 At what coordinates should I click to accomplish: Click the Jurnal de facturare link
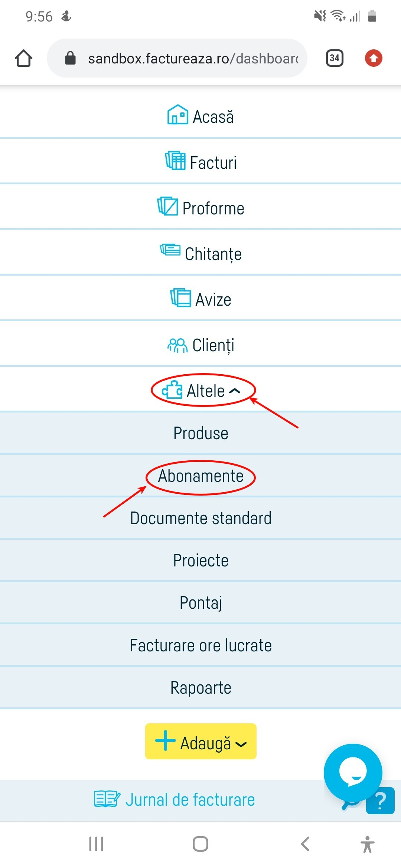pyautogui.click(x=175, y=800)
